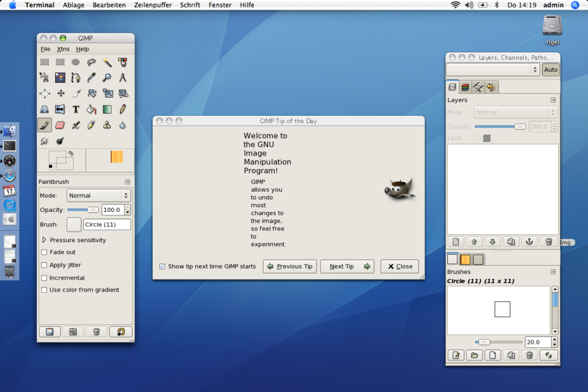The height and width of the screenshot is (392, 588).
Task: Click the active pattern orange swatch in toolbox
Action: [x=117, y=157]
